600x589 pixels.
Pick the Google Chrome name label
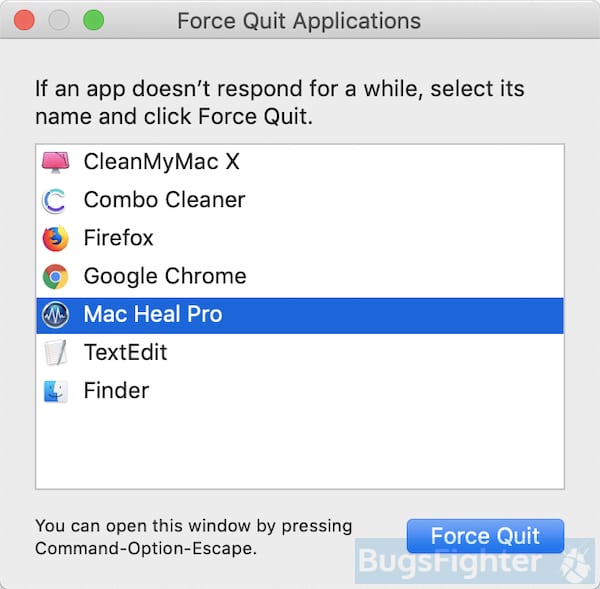(165, 276)
